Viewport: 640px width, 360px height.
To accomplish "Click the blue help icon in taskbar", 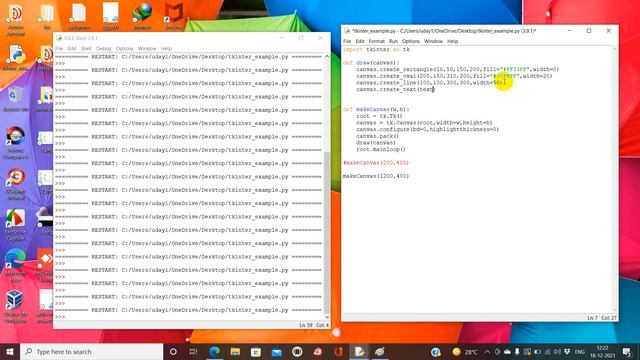I will (436, 352).
